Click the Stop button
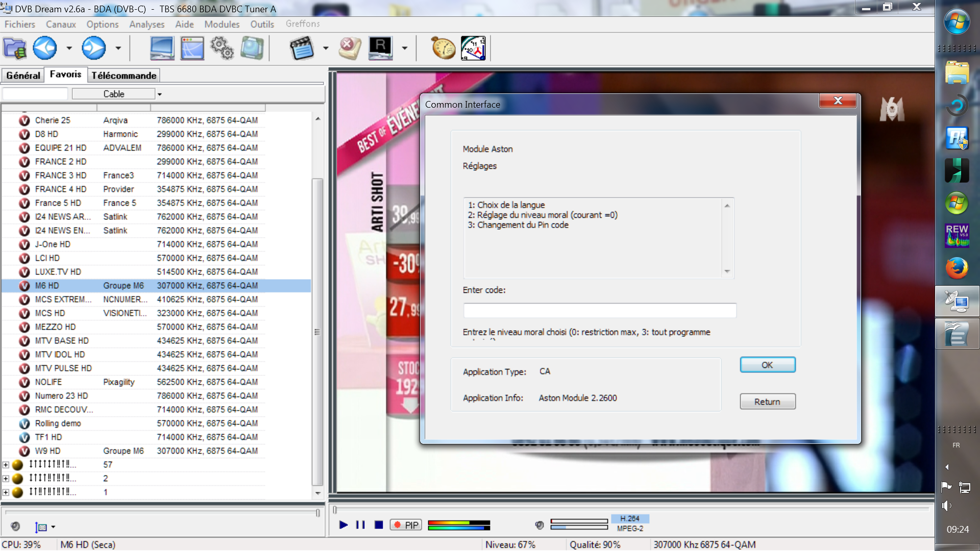Image resolution: width=980 pixels, height=551 pixels. [x=378, y=525]
